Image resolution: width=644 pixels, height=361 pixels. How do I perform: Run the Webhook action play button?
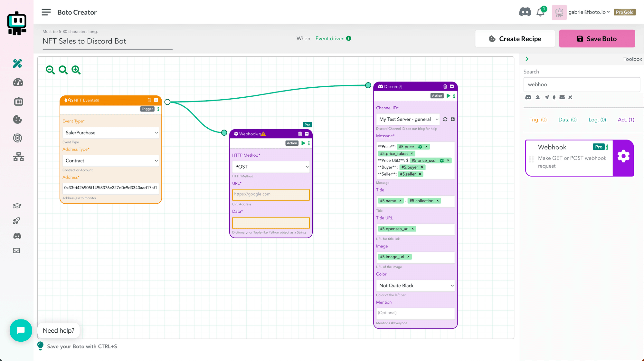[x=303, y=143]
